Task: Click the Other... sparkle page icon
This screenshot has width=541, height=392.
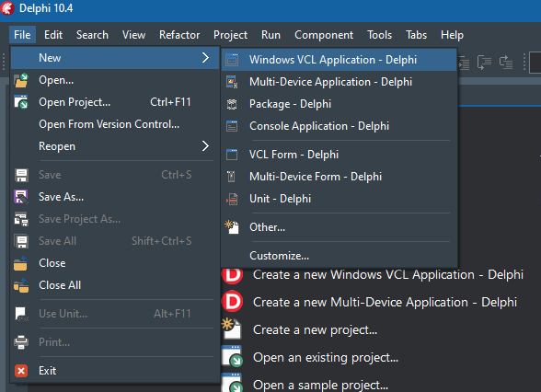Action: click(232, 227)
